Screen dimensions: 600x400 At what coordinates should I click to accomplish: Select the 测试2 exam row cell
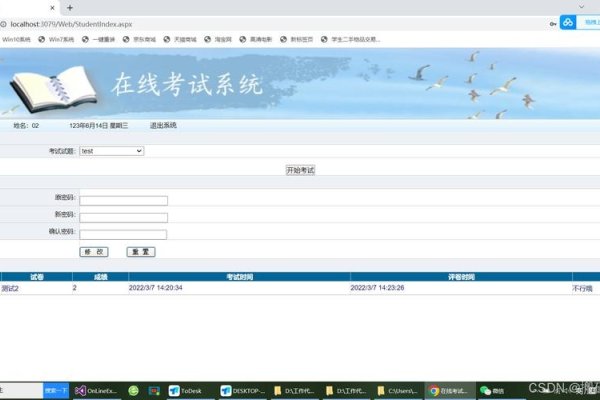10,289
